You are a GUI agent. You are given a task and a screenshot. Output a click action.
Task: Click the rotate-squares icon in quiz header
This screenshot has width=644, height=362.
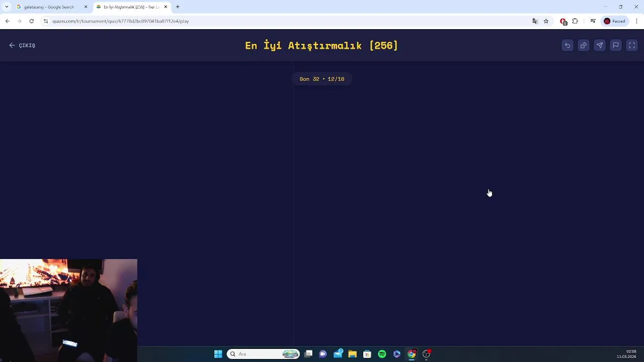(x=584, y=45)
